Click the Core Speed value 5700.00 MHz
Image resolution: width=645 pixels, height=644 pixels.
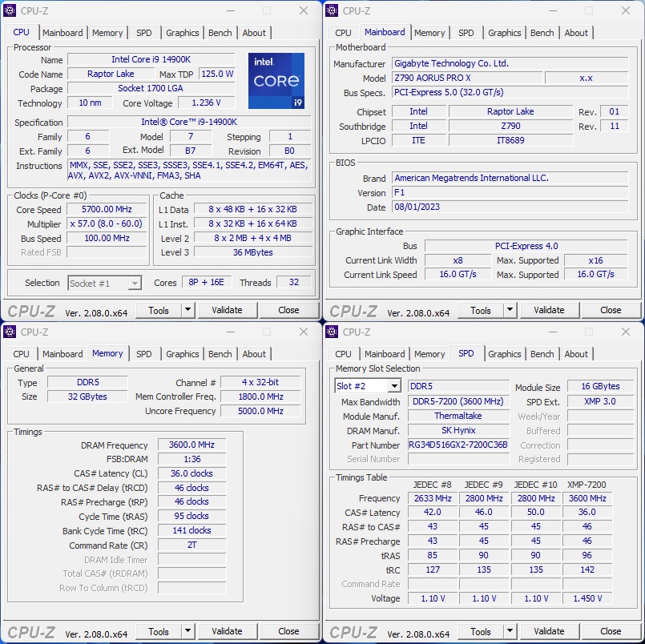pos(107,209)
